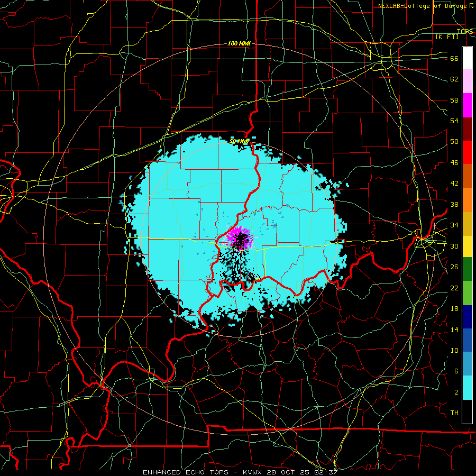476x476 pixels.
Task: Click the 26 value on the scale
Action: [454, 267]
